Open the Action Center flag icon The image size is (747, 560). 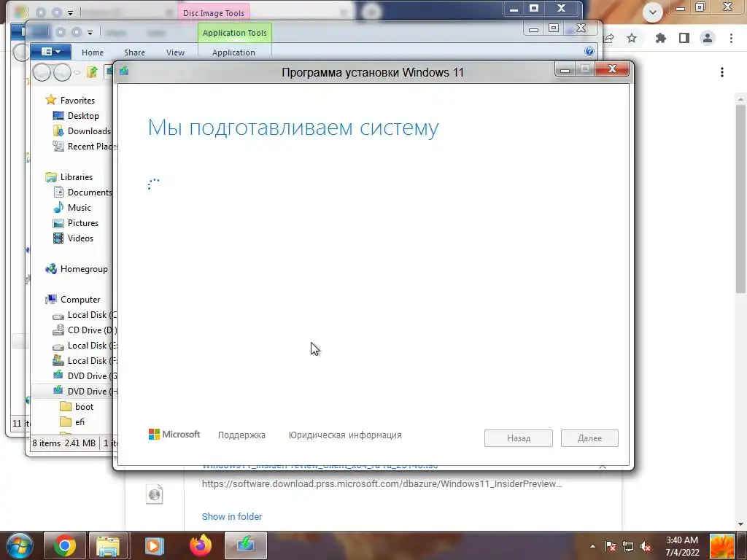click(x=611, y=546)
